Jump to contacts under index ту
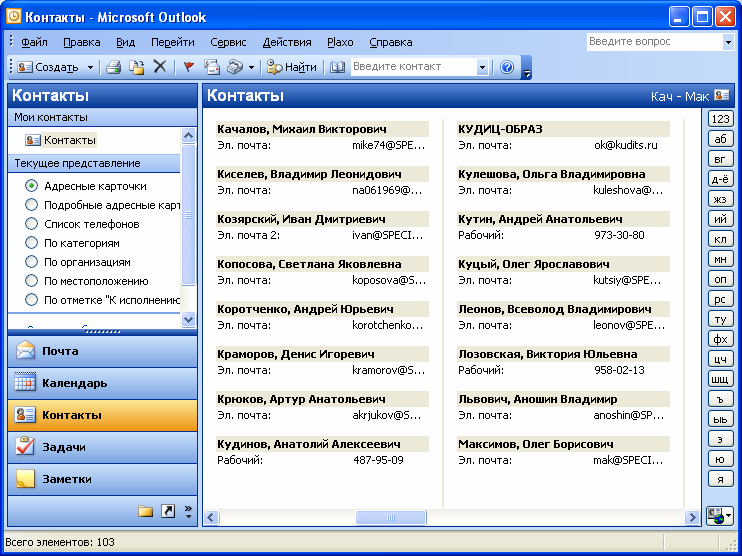This screenshot has height=556, width=742. [x=720, y=319]
